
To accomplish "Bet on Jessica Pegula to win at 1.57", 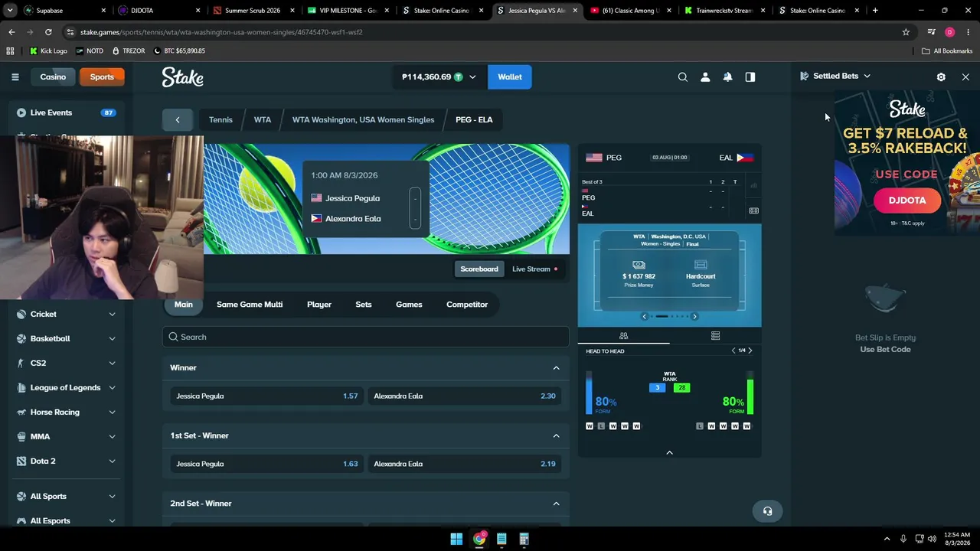I will click(267, 396).
